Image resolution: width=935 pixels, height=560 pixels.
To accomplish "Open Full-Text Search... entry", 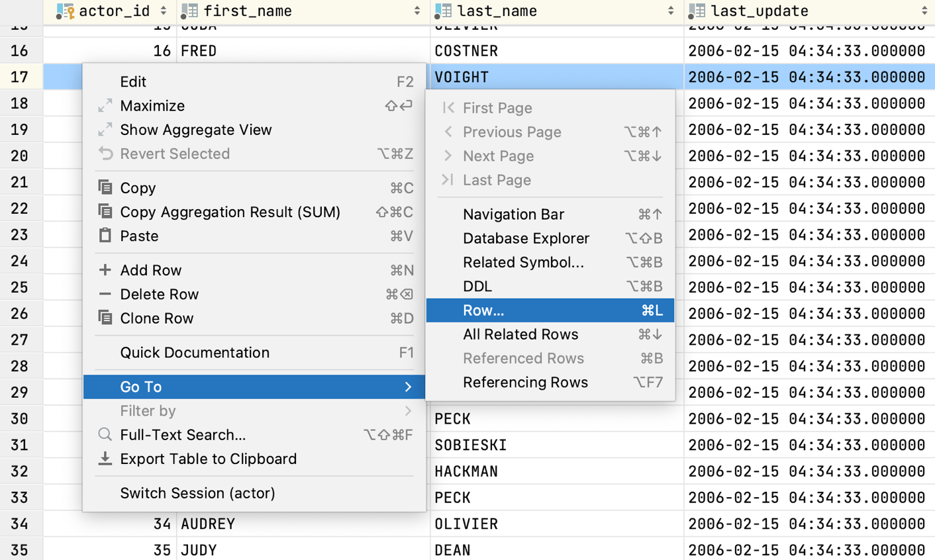I will pos(254,435).
